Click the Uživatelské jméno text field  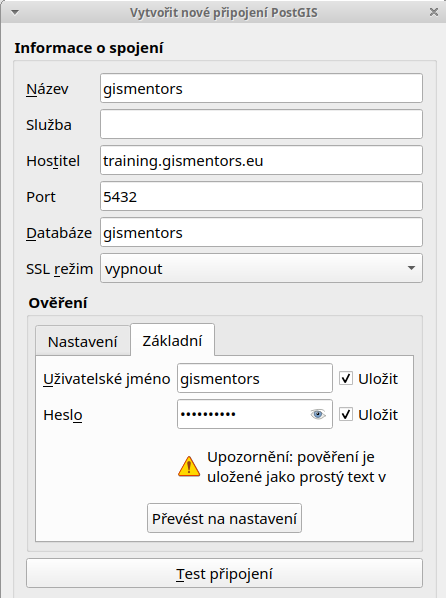pyautogui.click(x=255, y=378)
